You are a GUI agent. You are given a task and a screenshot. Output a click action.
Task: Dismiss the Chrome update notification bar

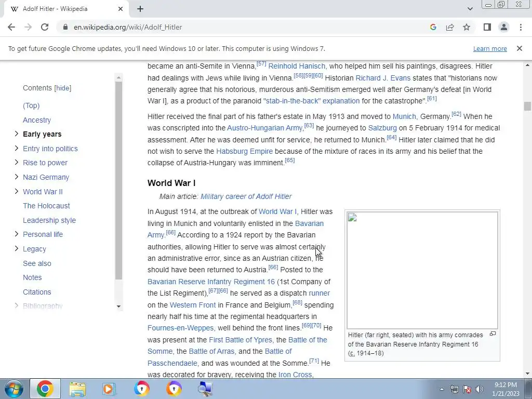tap(519, 48)
